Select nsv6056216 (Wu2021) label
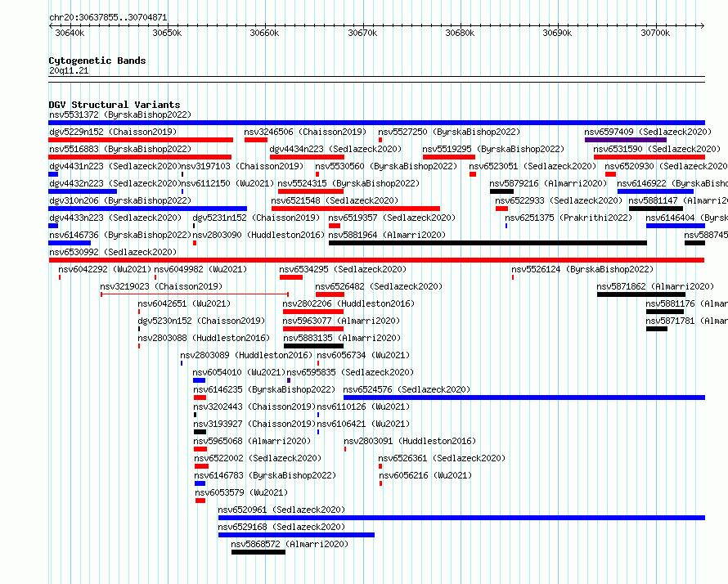Image resolution: width=728 pixels, height=584 pixels. 425,475
